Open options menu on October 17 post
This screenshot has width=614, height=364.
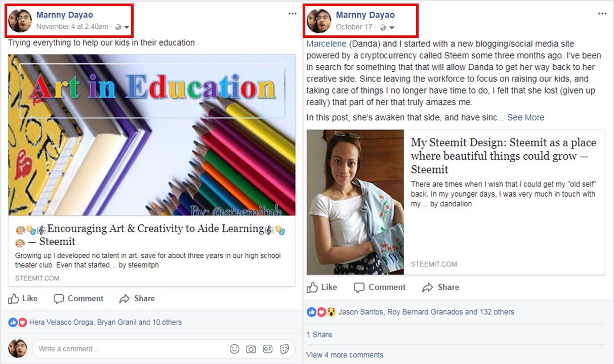click(602, 14)
